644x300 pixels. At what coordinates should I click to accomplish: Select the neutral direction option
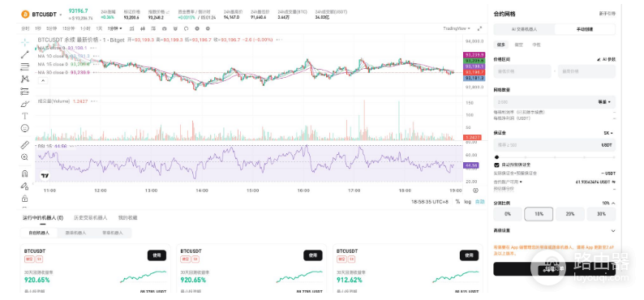pos(536,45)
